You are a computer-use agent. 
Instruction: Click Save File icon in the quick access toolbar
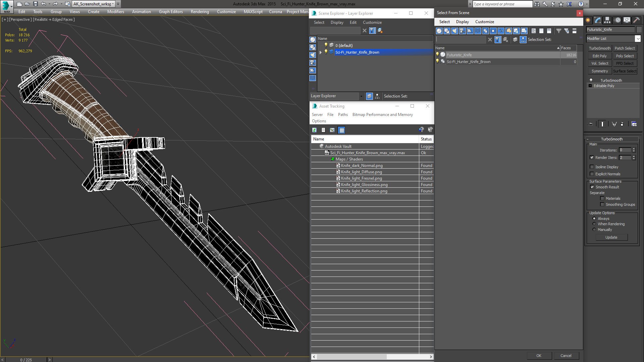pos(35,4)
